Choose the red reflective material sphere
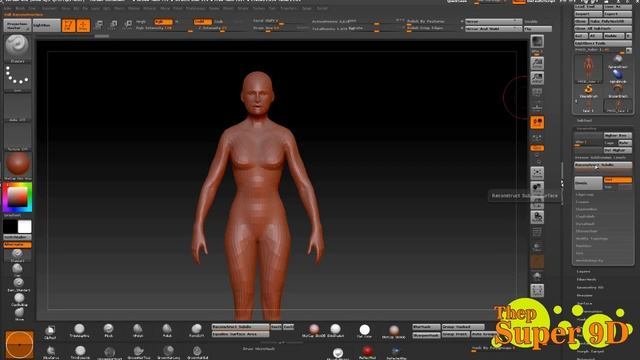This screenshot has height=360, width=640. [367, 352]
